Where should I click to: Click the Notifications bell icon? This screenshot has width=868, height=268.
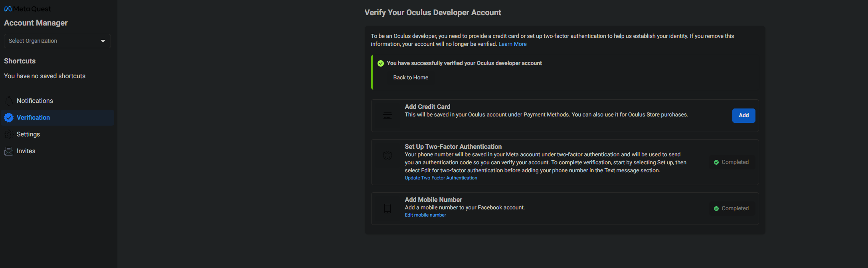9,101
